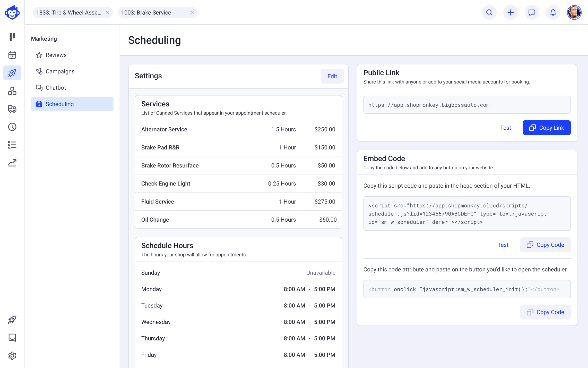This screenshot has width=588, height=368.
Task: Open Chatbot in Marketing menu
Action: point(72,88)
